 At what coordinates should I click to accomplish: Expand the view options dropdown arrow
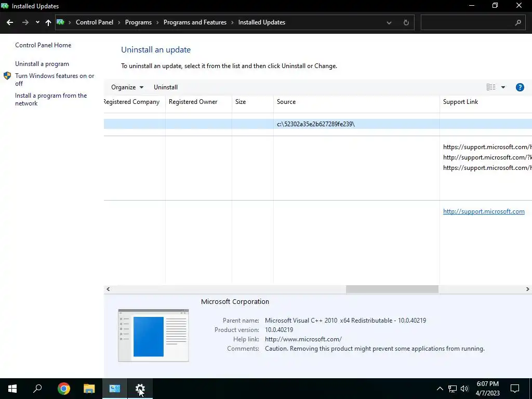click(x=503, y=87)
